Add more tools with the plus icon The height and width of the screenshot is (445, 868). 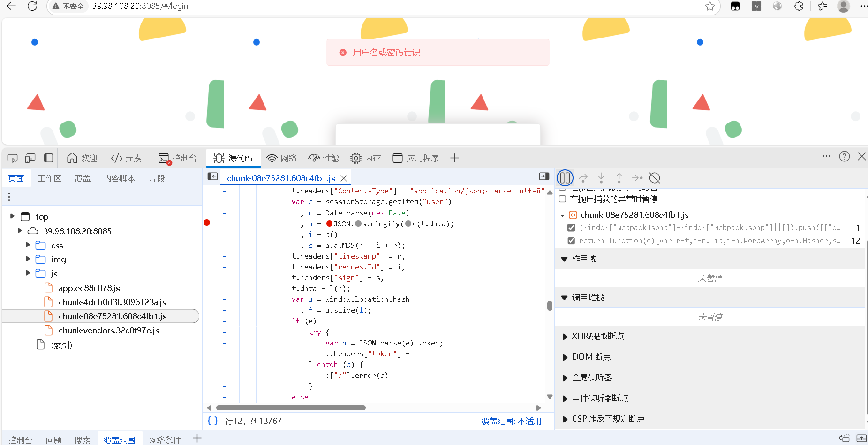click(x=454, y=158)
